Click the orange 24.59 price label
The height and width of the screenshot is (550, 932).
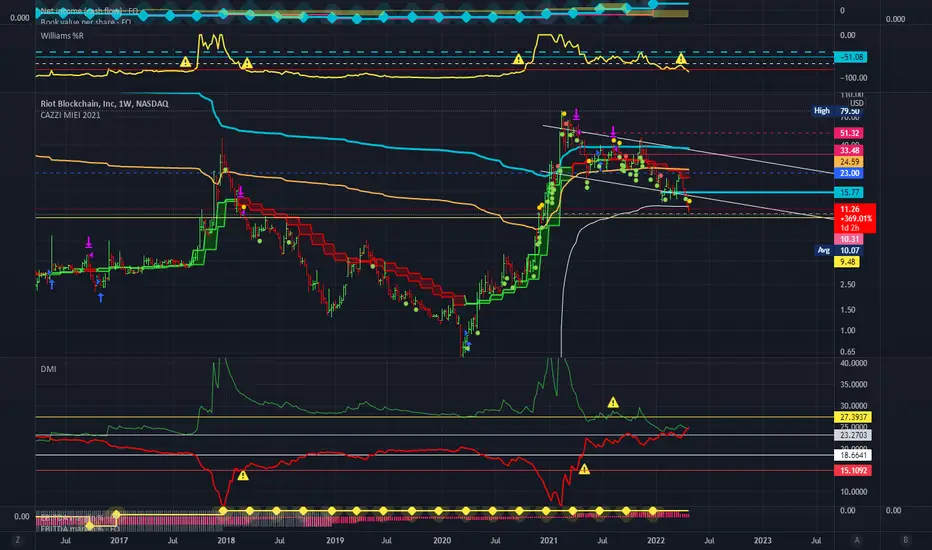click(x=849, y=162)
